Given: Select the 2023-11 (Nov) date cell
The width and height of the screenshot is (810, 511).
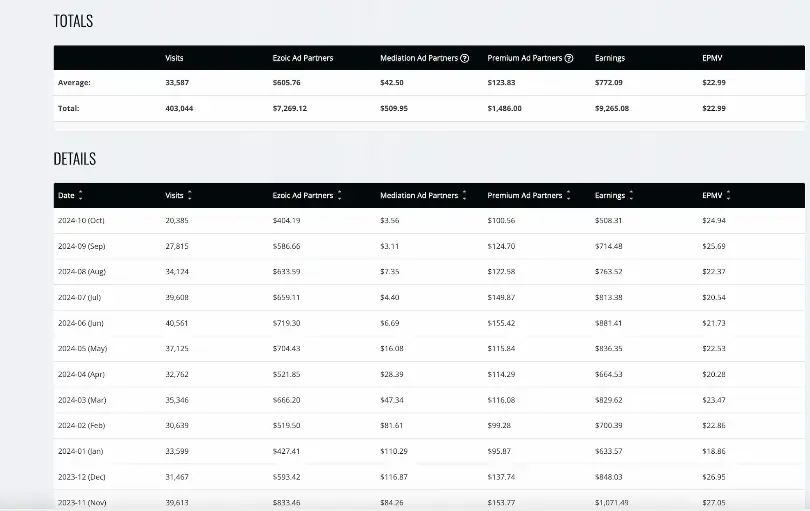Looking at the screenshot, I should point(82,503).
